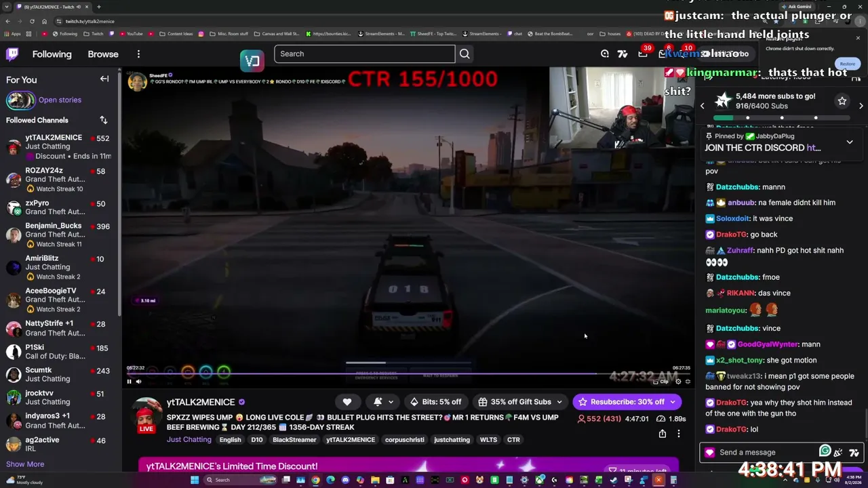Open stream more options below viewer count

[x=678, y=434]
